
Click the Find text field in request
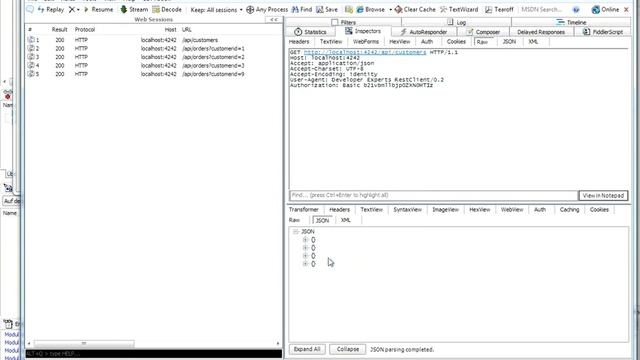(x=433, y=196)
